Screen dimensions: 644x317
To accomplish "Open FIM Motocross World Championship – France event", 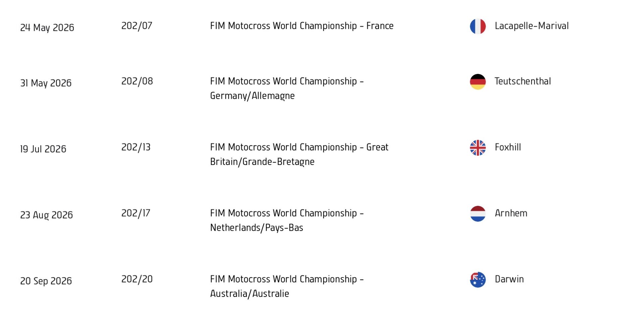I will [x=302, y=26].
